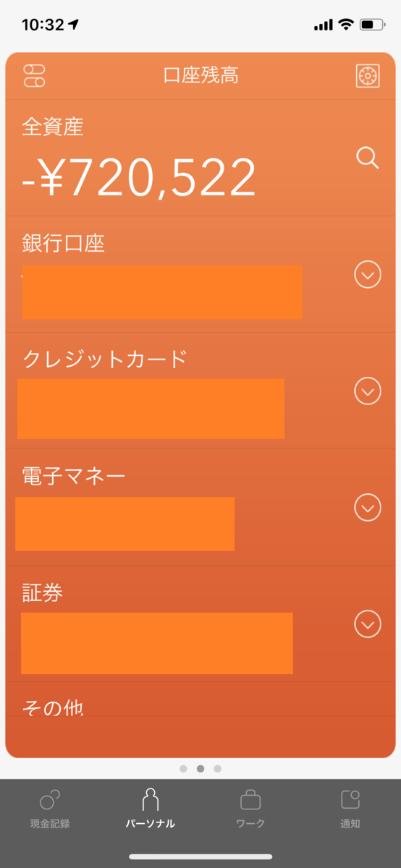Tap the 現金記録 coins icon
This screenshot has height=868, width=401.
tap(50, 799)
